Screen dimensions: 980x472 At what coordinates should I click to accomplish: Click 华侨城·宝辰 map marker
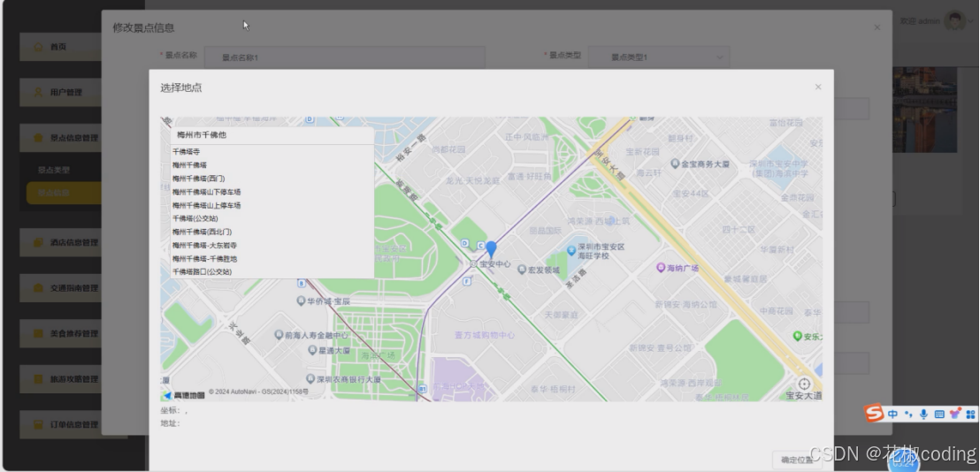coord(301,301)
